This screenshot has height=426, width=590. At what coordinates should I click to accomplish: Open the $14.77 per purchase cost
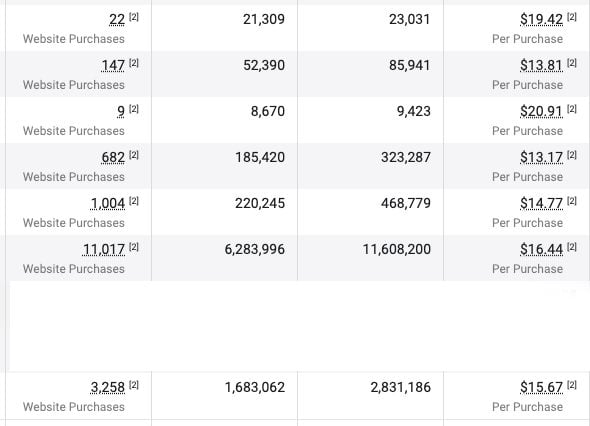click(x=541, y=204)
